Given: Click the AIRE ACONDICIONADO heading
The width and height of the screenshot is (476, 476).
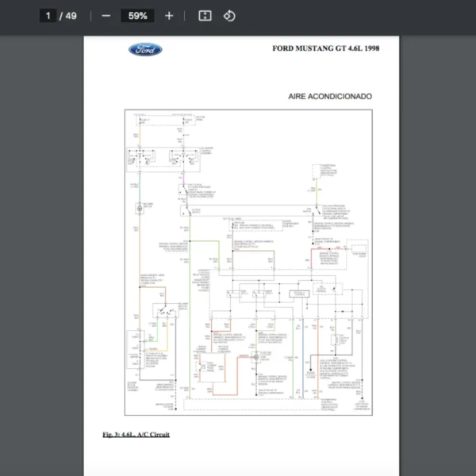Looking at the screenshot, I should coord(330,97).
